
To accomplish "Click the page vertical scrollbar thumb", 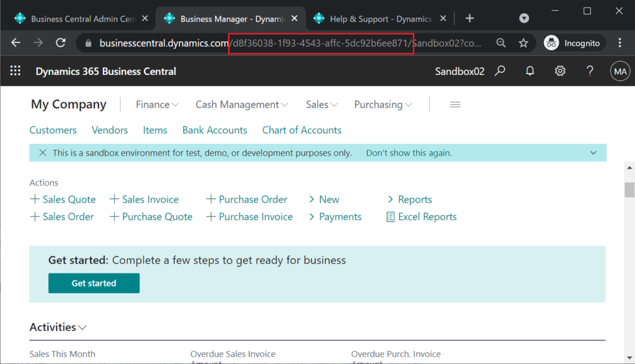I will coord(629,190).
